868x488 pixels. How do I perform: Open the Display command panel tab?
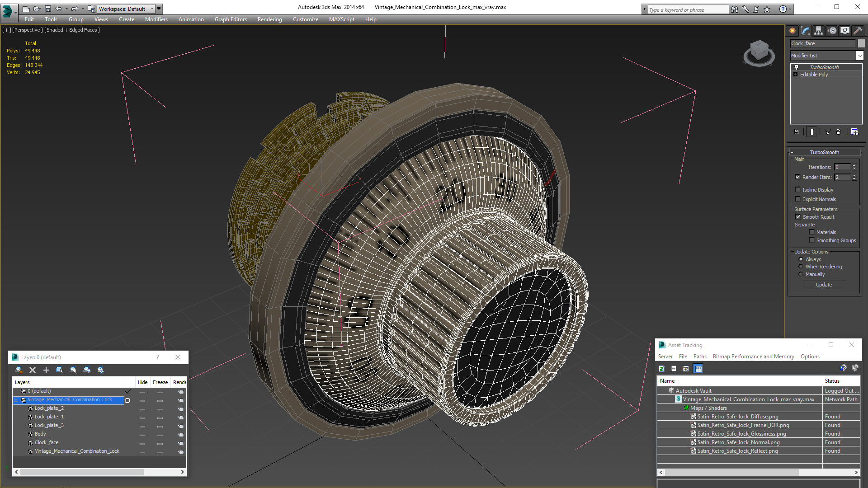pos(844,31)
